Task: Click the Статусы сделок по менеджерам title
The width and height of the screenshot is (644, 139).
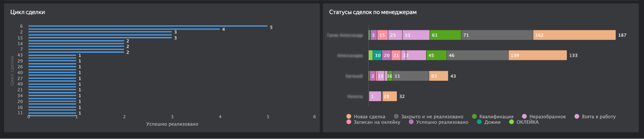Action: tap(373, 12)
